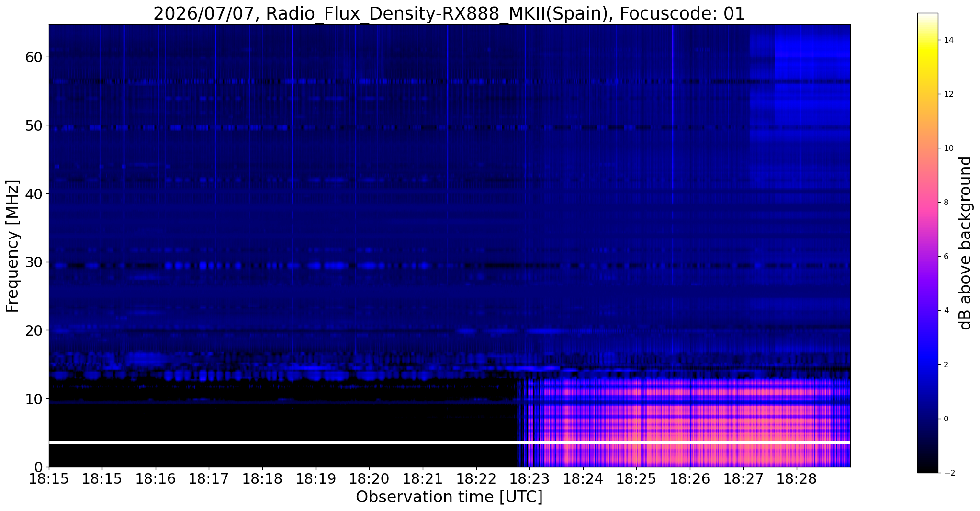The width and height of the screenshot is (980, 511).
Task: Click the Observation time [UTC] axis label
Action: click(449, 497)
